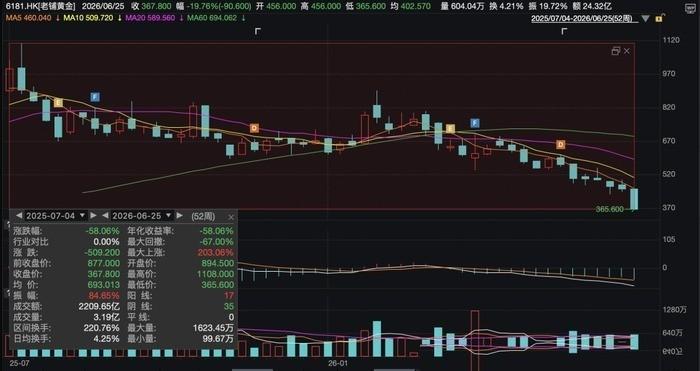Open the 2025-07-04 start date dropdown

(x=82, y=216)
